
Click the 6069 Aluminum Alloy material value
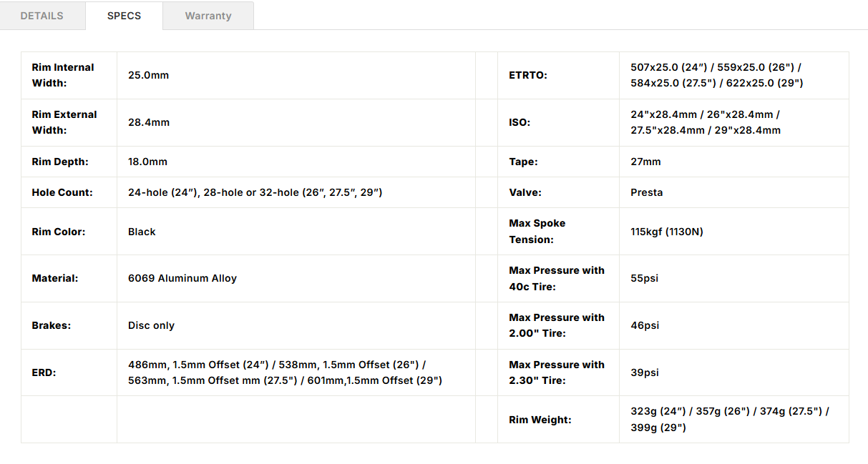coord(182,278)
